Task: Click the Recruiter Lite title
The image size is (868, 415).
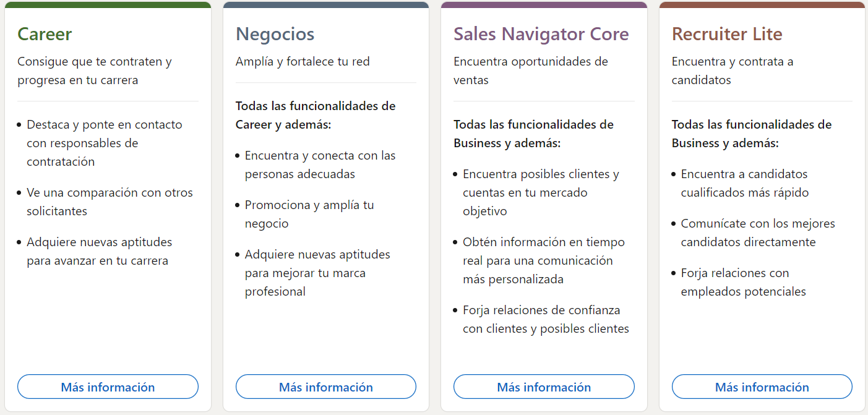Action: tap(726, 34)
